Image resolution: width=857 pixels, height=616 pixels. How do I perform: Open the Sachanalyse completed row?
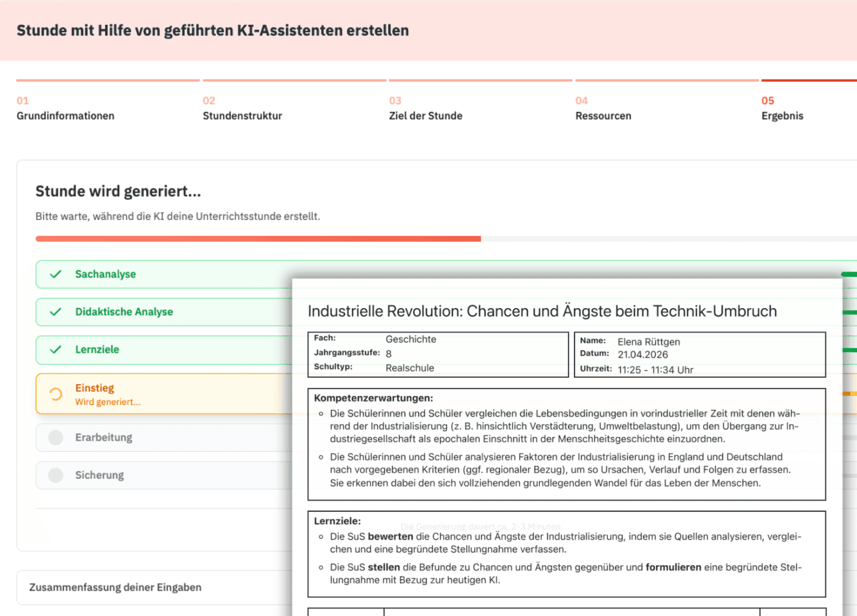105,274
